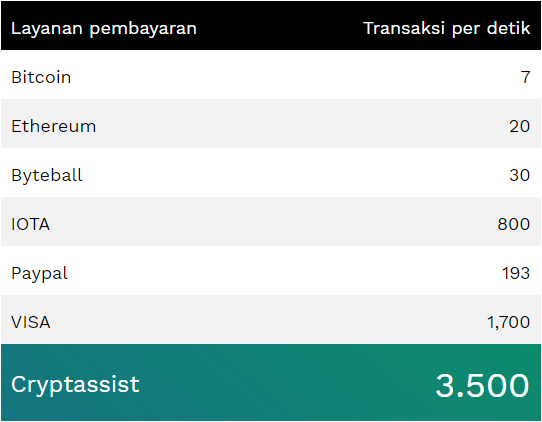Select the Bitcoin row label
Image resolution: width=542 pixels, height=422 pixels.
coord(41,77)
